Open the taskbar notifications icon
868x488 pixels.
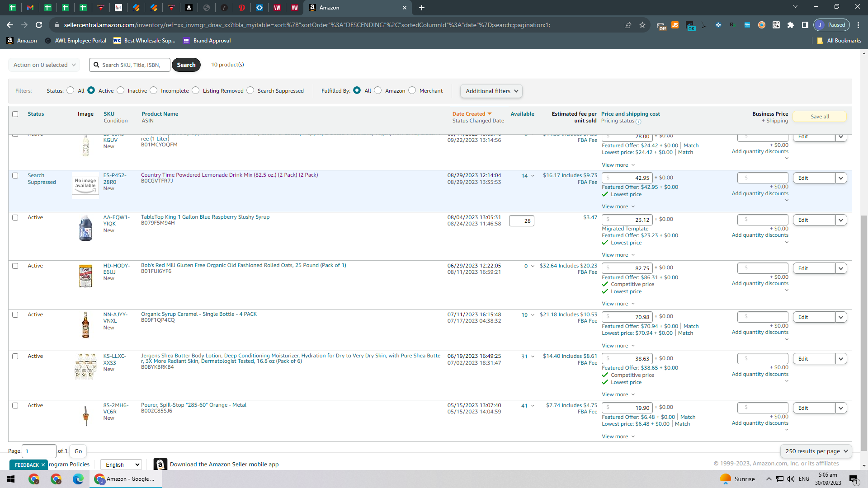pyautogui.click(x=854, y=479)
